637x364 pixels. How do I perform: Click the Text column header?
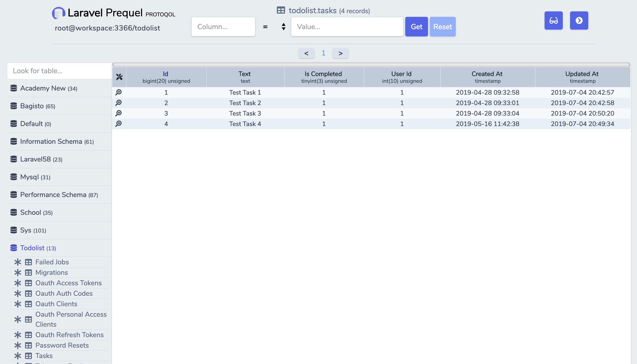[245, 77]
